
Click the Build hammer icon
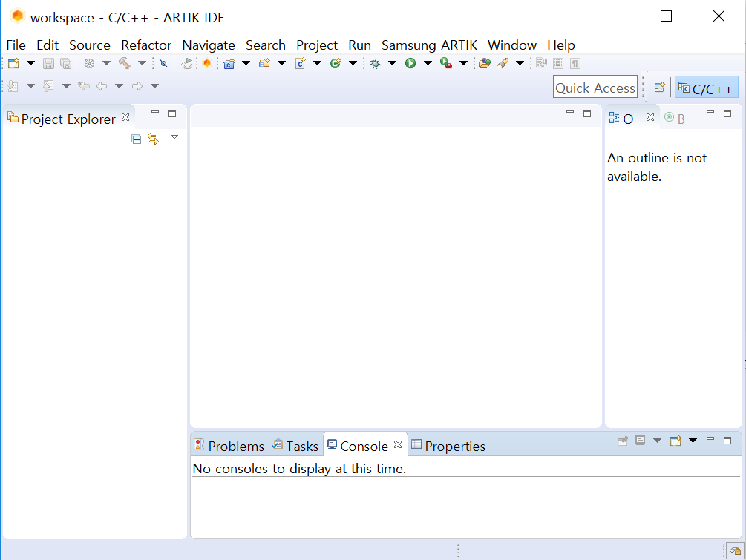pos(125,63)
